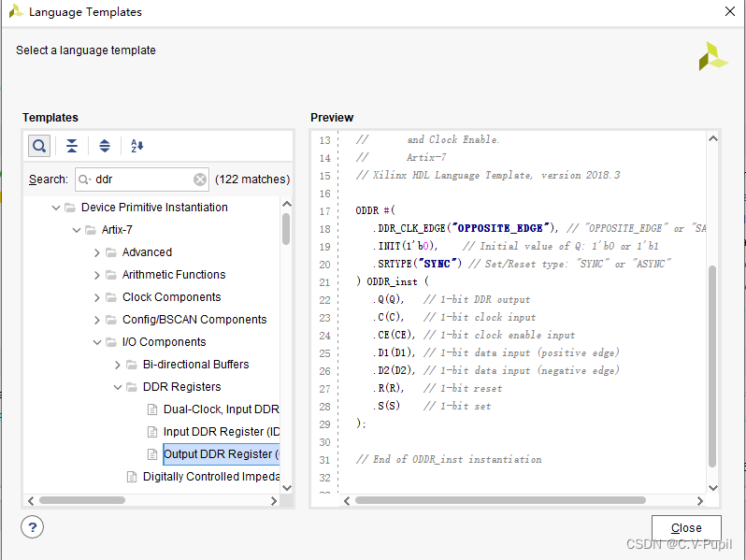The image size is (746, 560).
Task: Collapse the DDR Registers folder
Action: pyautogui.click(x=118, y=387)
